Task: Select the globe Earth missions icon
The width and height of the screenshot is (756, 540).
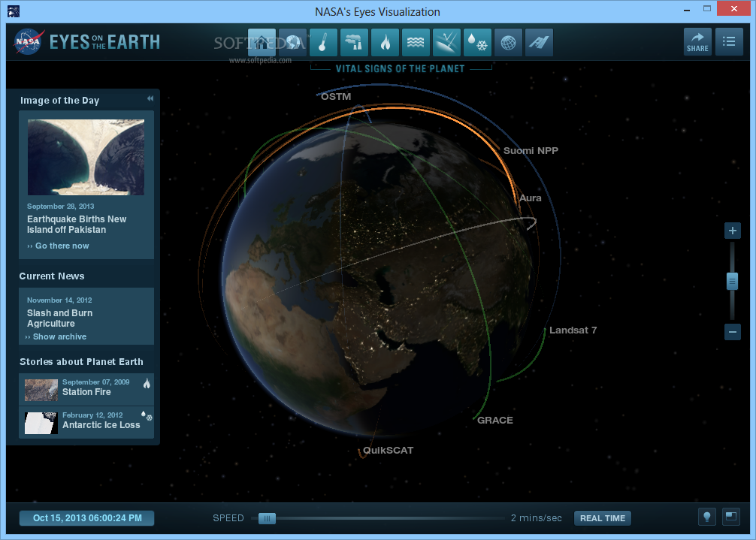Action: tap(292, 42)
